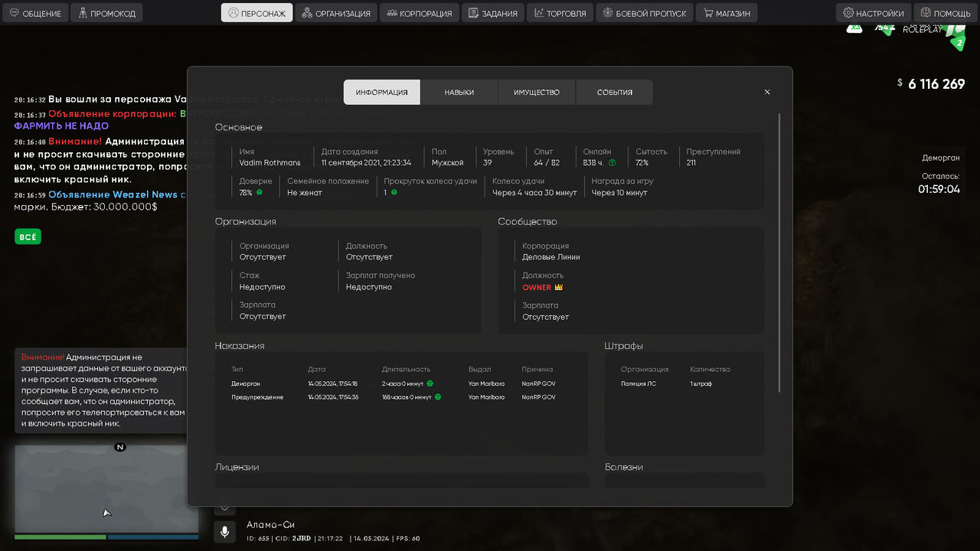Screen dimensions: 980x551
Task: Click the crown icon next to OWNER
Action: [558, 287]
